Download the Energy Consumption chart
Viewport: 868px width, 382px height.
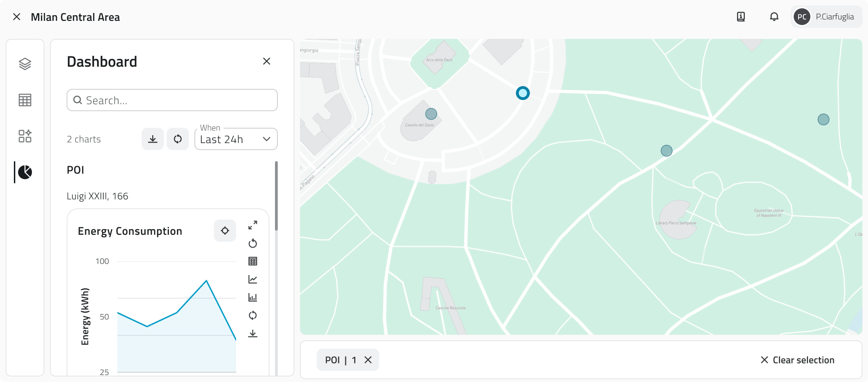[253, 333]
